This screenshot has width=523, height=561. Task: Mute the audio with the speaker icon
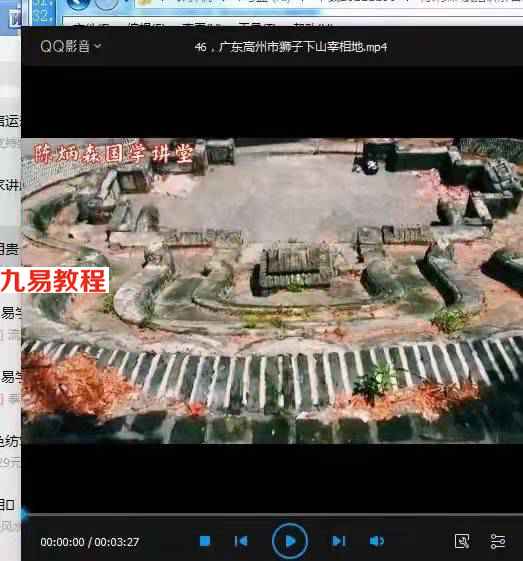(x=376, y=541)
